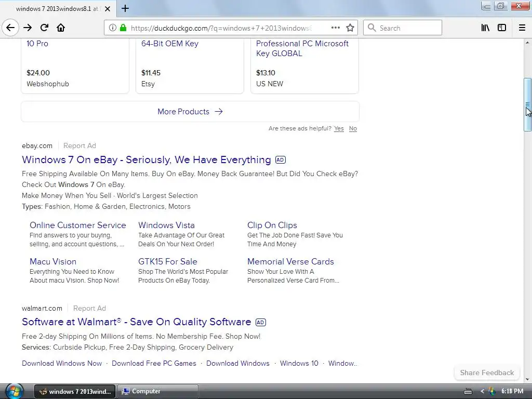532x399 pixels.
Task: Open More Products link
Action: pyautogui.click(x=190, y=111)
